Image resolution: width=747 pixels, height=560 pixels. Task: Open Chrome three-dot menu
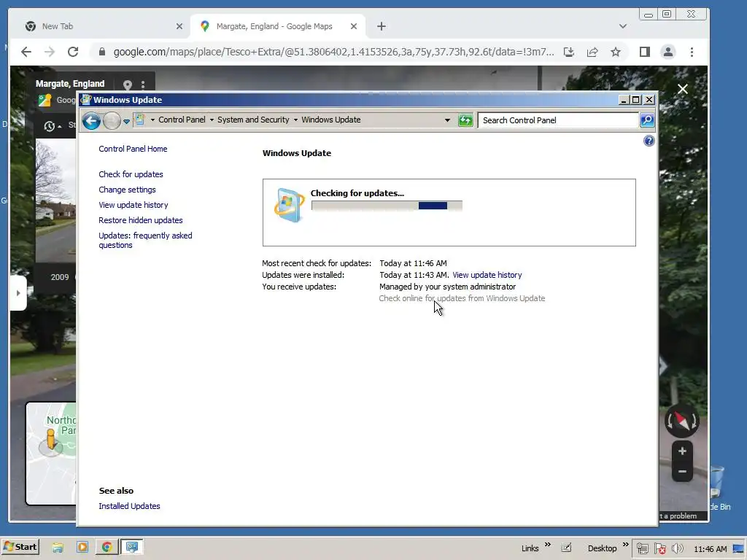pyautogui.click(x=692, y=52)
